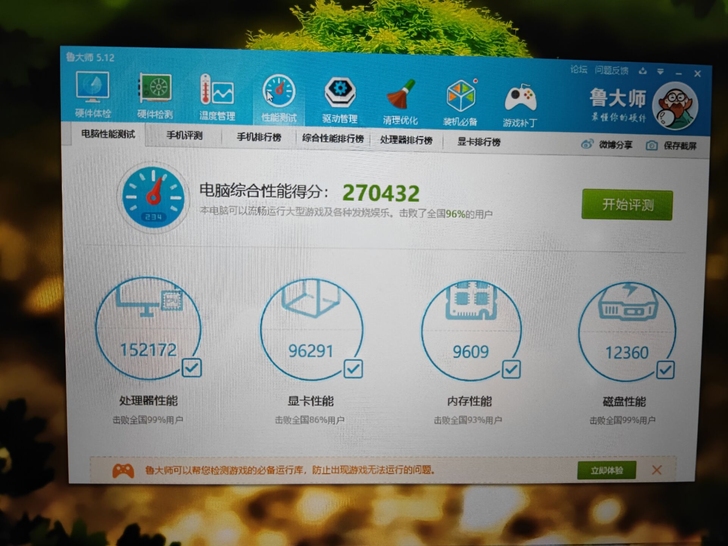Image resolution: width=728 pixels, height=546 pixels.
Task: Click the processor performance circle 152172
Action: tap(148, 328)
